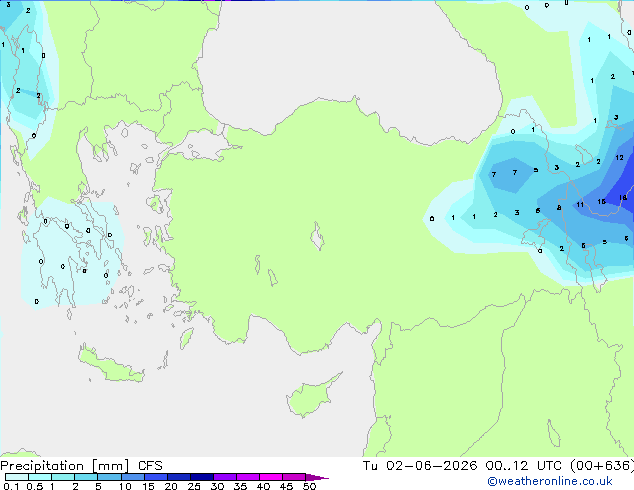
Task: Select the 1–2 mm legend swatch
Action: [x=63, y=477]
